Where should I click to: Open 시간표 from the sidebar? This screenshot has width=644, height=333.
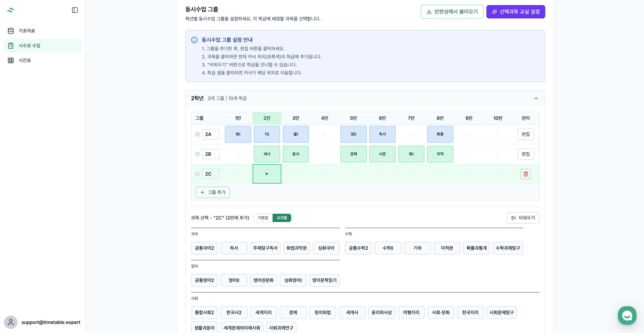[x=25, y=60]
